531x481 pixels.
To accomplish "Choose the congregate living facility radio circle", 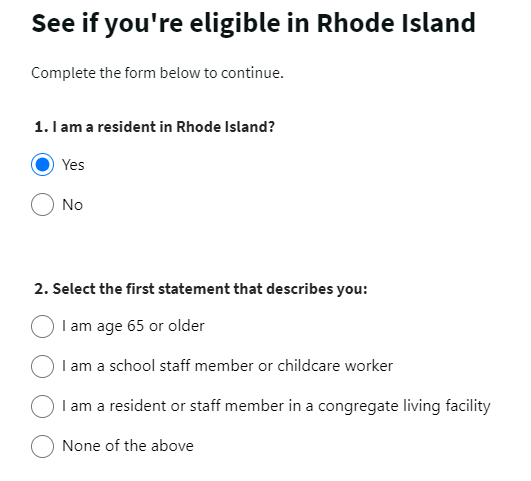I will click(x=42, y=406).
